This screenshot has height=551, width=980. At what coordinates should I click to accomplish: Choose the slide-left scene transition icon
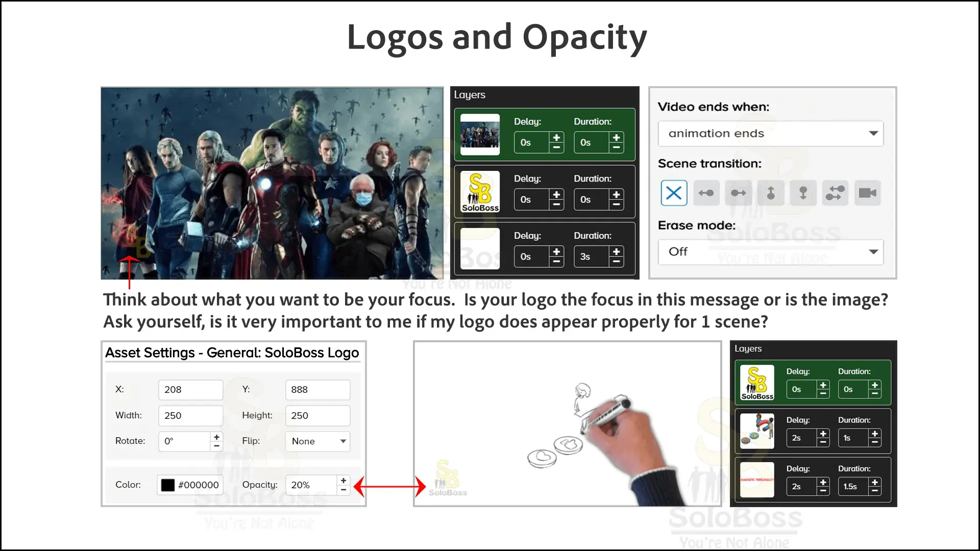click(x=706, y=193)
